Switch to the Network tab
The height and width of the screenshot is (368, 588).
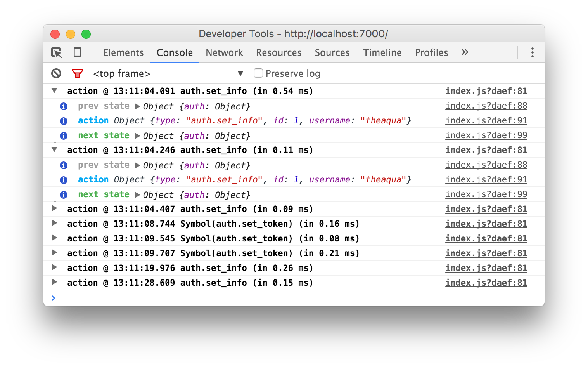224,52
